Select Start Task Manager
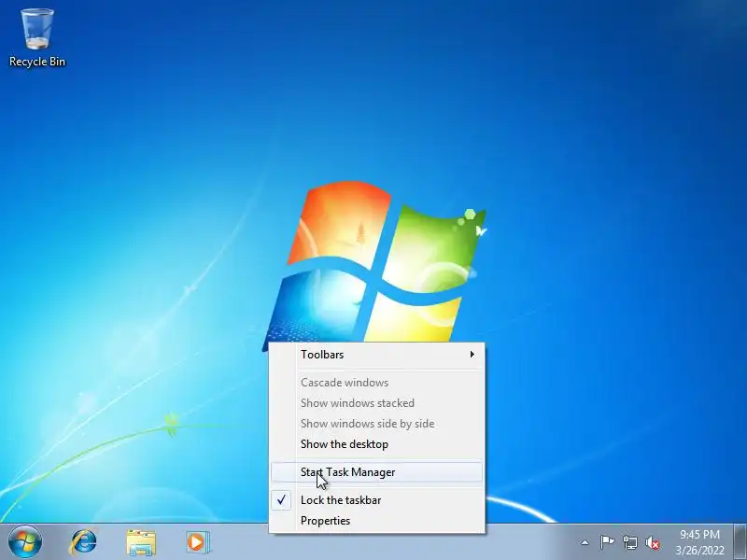747x560 pixels. (x=377, y=472)
